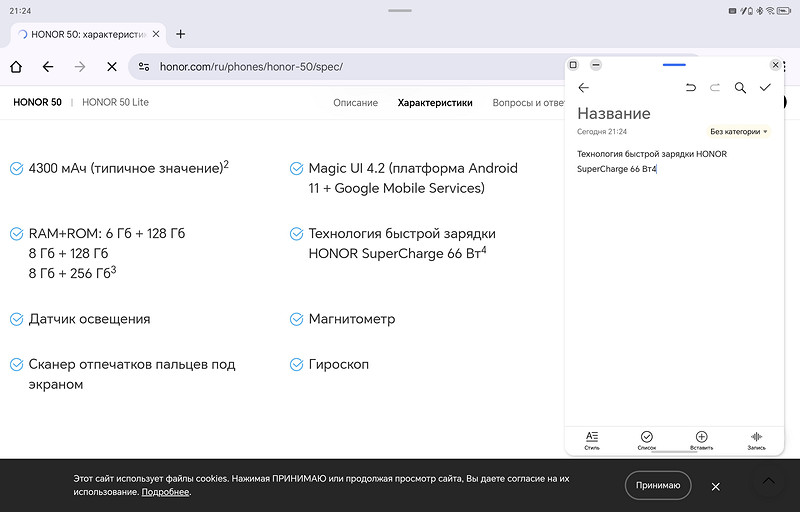Search within the note
Image resolution: width=800 pixels, height=512 pixels.
point(740,88)
